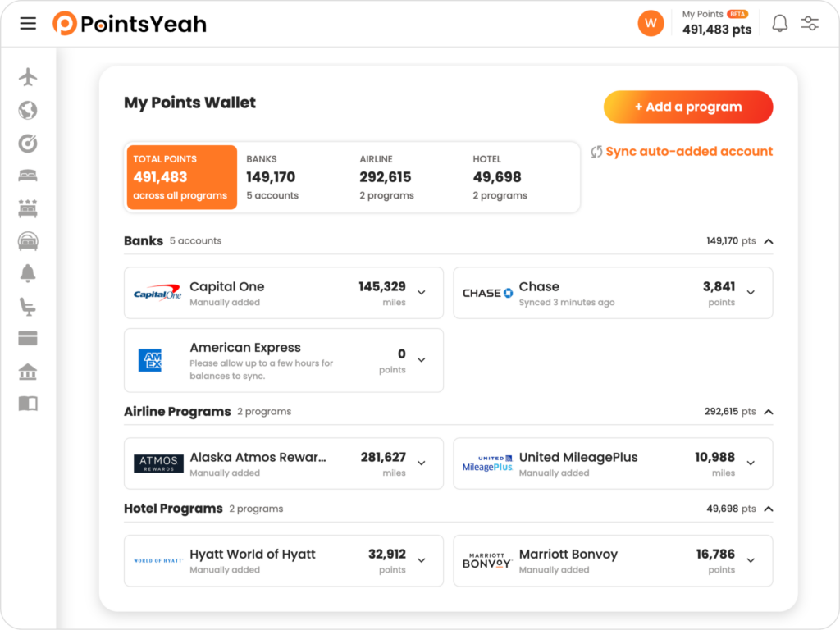Click the Capital One logo

click(x=157, y=293)
